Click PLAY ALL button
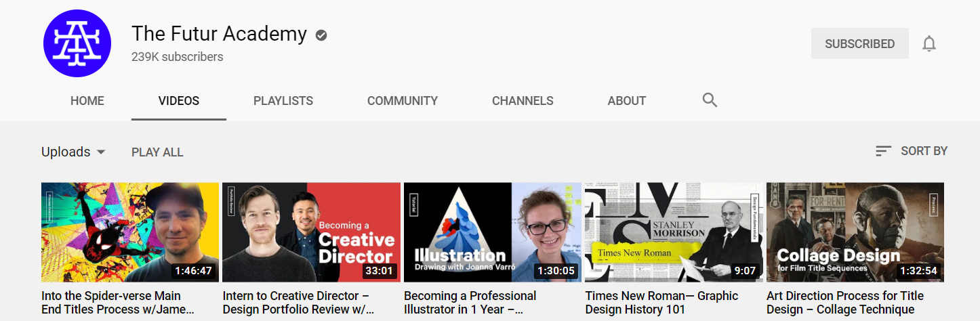980x321 pixels. 157,152
